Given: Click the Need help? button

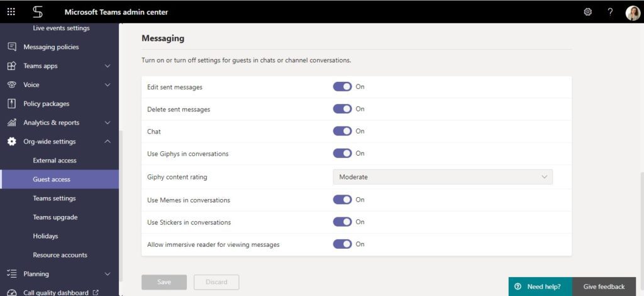Looking at the screenshot, I should click(540, 287).
